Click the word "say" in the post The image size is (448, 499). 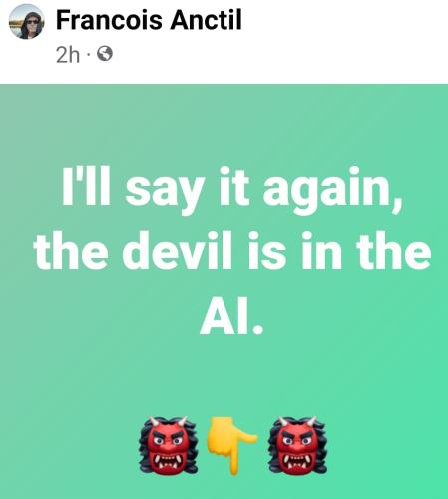click(x=165, y=191)
